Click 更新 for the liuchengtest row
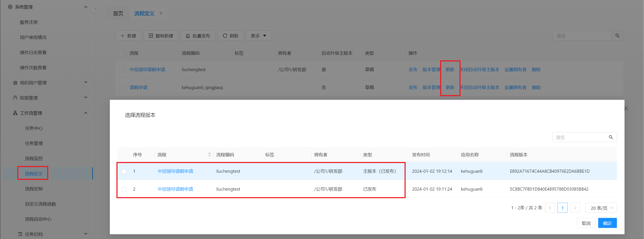 [x=450, y=69]
